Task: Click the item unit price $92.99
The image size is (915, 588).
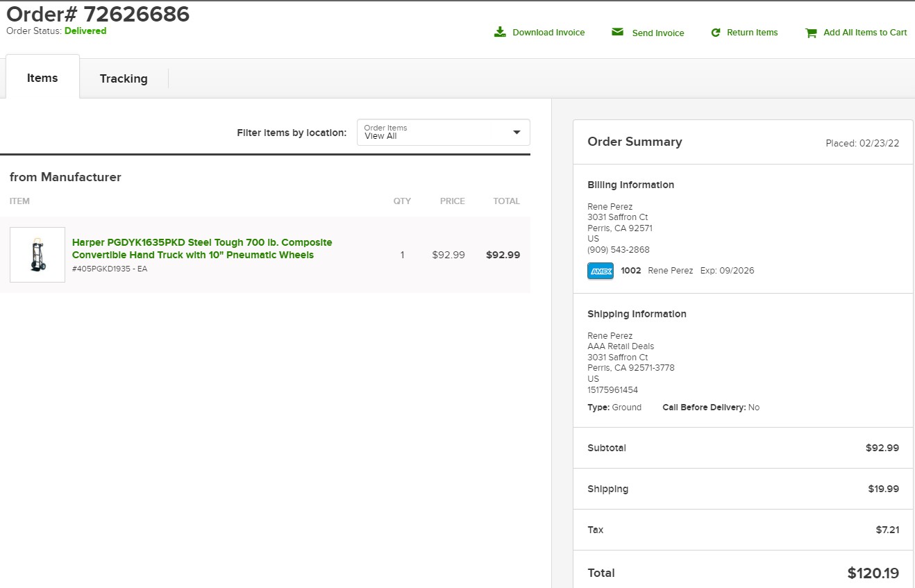Action: (448, 255)
